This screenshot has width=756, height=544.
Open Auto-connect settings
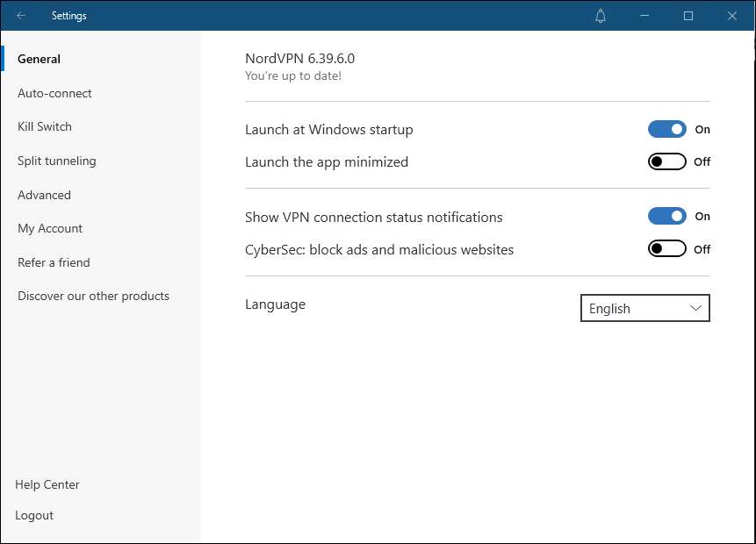(54, 93)
